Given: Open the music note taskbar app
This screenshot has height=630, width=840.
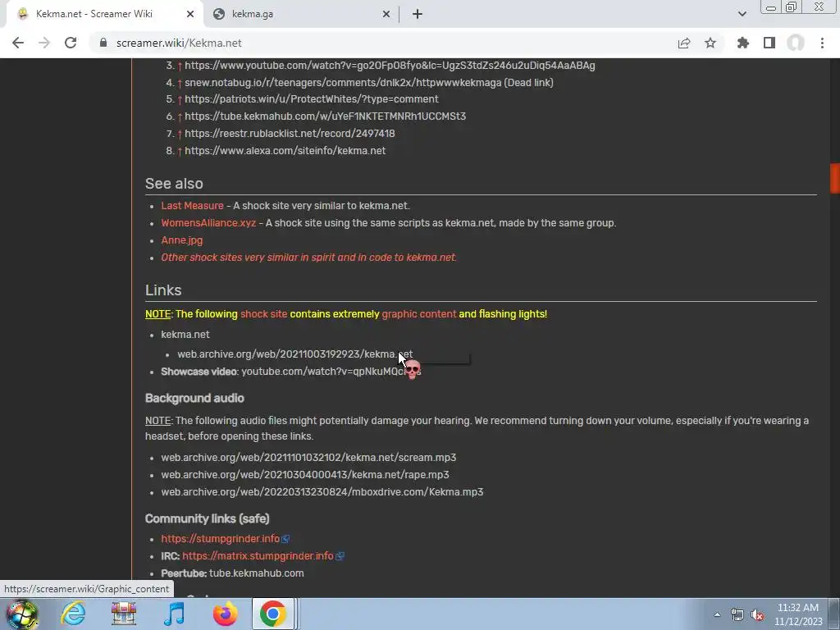Looking at the screenshot, I should coord(174,614).
